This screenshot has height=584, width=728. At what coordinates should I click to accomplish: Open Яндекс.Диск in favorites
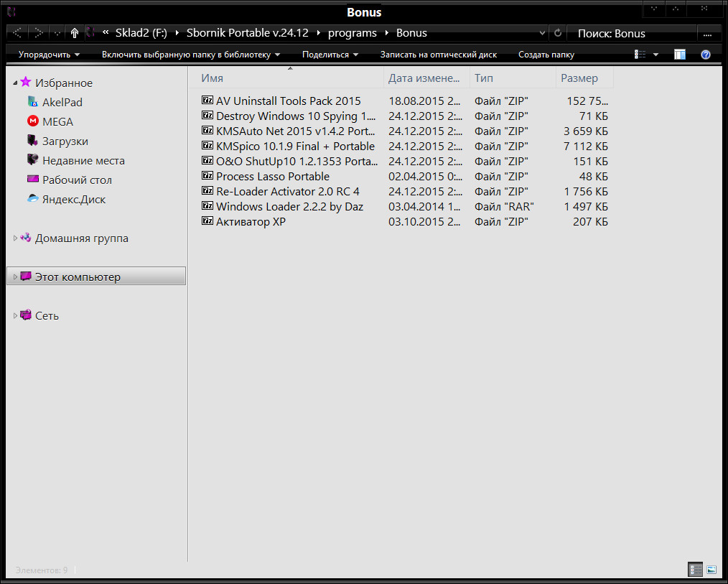point(73,200)
